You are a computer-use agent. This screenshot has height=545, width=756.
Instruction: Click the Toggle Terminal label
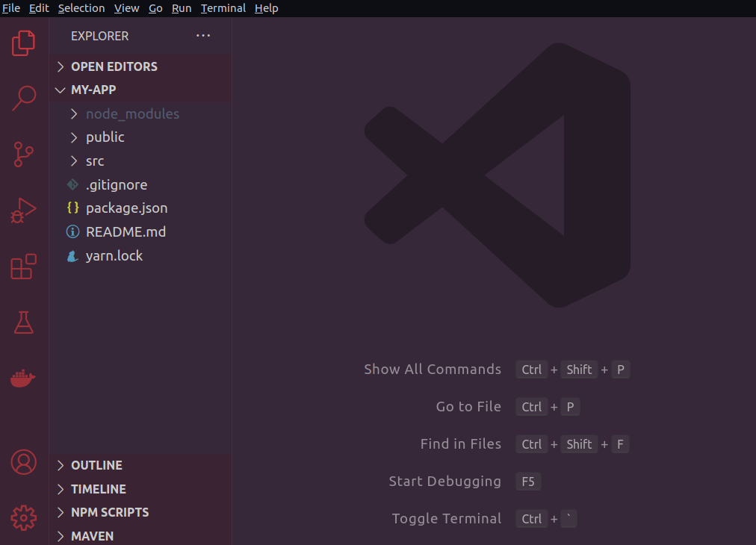(447, 519)
